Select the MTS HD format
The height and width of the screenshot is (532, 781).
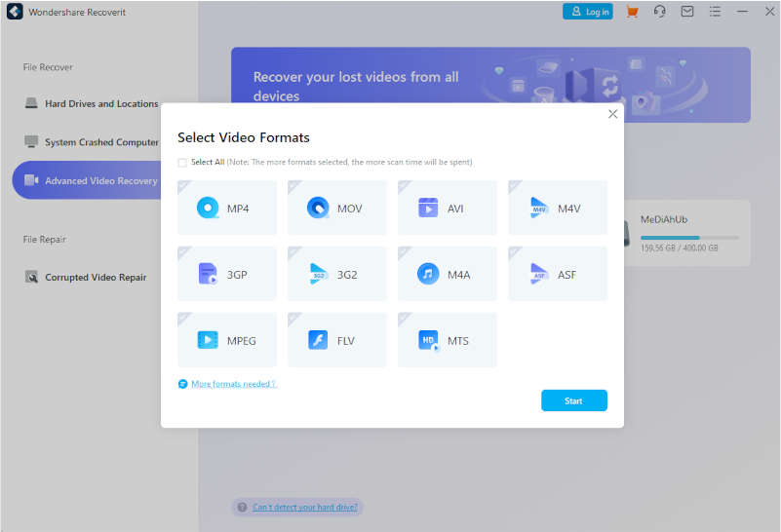(x=447, y=340)
